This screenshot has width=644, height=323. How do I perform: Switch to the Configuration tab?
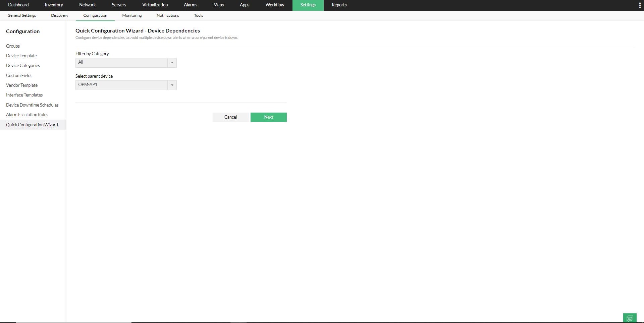point(95,15)
